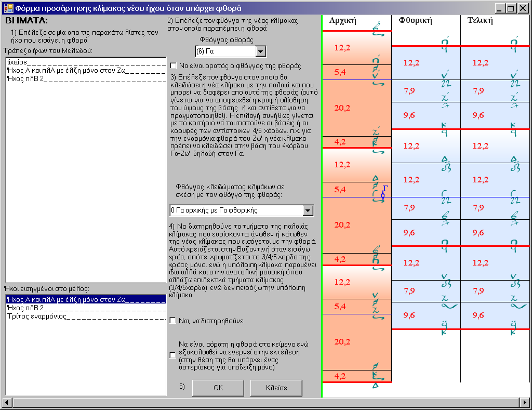
Task: Enable 'Να είναι ορατός ο φθόγγος της φθοράς'
Action: 174,66
